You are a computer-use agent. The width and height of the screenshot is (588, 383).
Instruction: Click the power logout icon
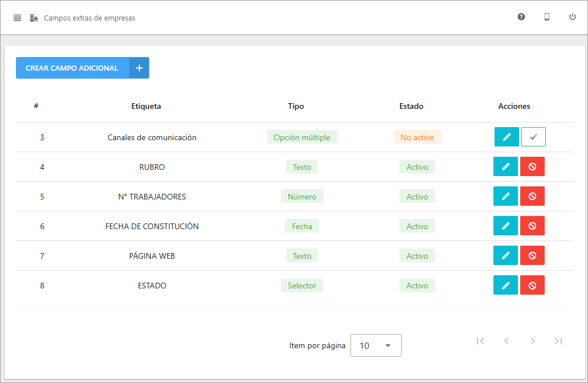pos(572,17)
